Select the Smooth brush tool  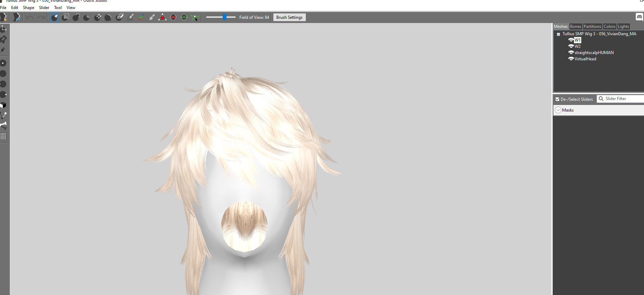[108, 17]
